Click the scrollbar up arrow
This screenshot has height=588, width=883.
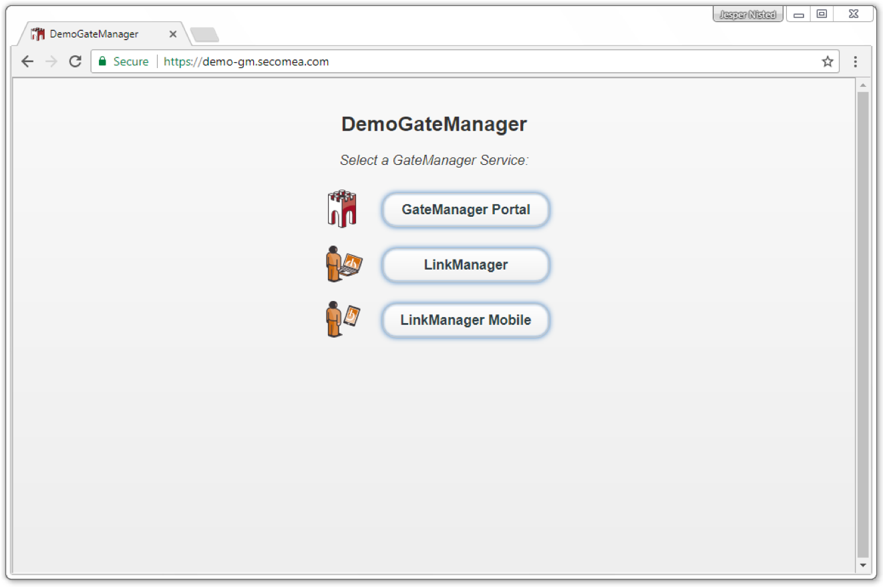tap(863, 85)
